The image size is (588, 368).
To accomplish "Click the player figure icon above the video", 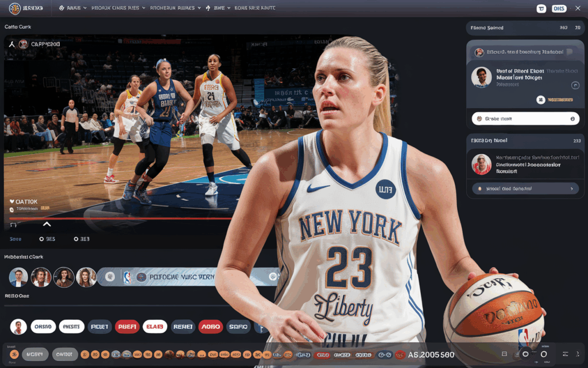I will 12,44.
